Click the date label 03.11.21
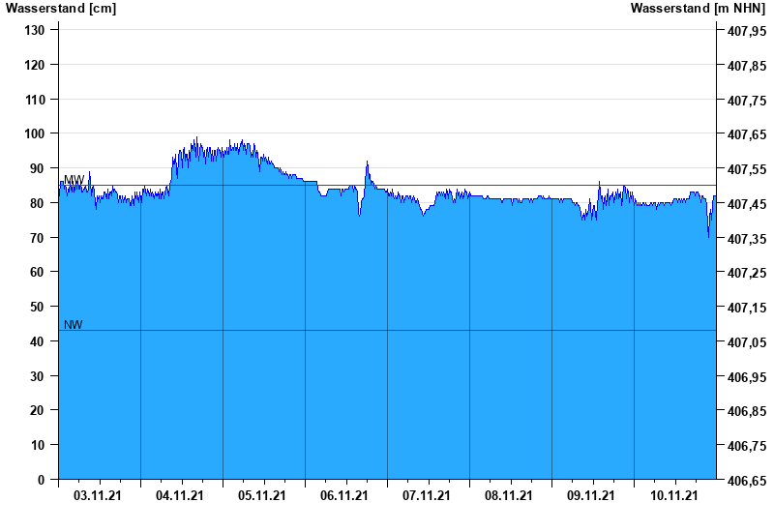 click(98, 495)
